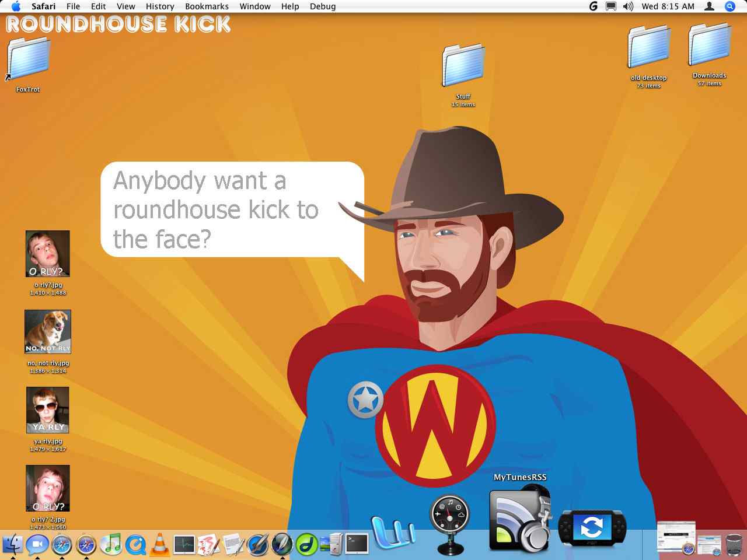
Task: Restore minimized window with gold Safari badge
Action: pyautogui.click(x=676, y=538)
